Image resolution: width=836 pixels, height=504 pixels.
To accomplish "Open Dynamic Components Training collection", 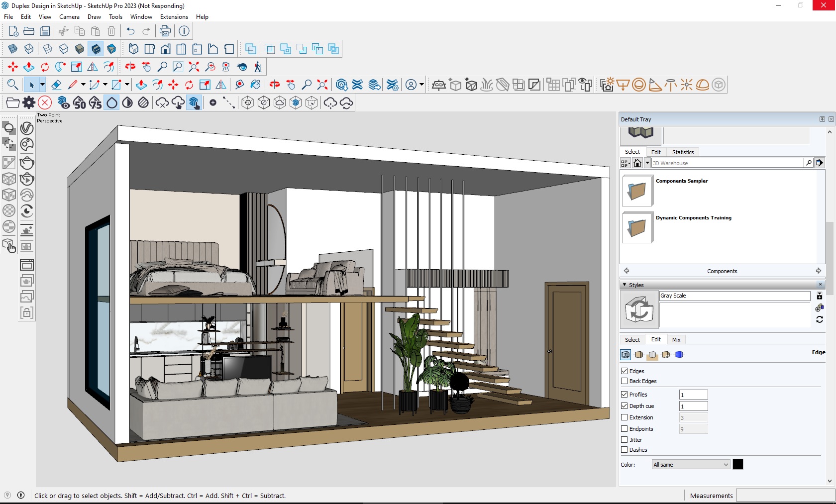I will pyautogui.click(x=637, y=228).
